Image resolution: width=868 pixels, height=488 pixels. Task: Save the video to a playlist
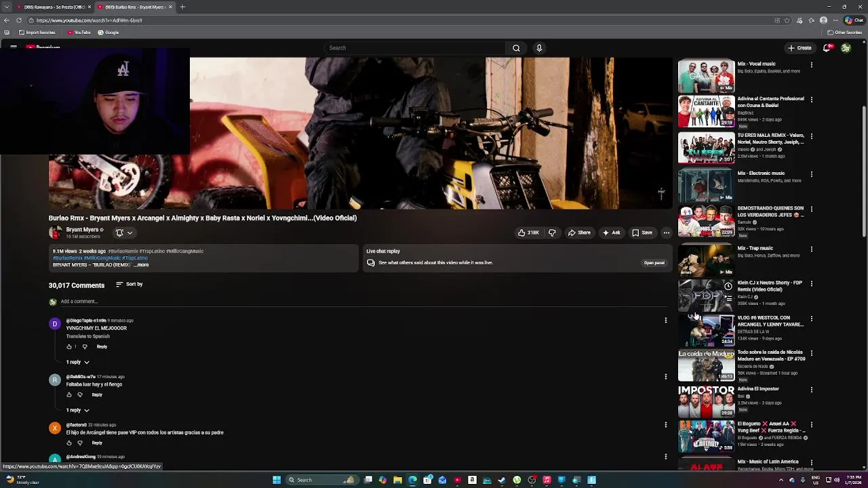click(x=642, y=232)
